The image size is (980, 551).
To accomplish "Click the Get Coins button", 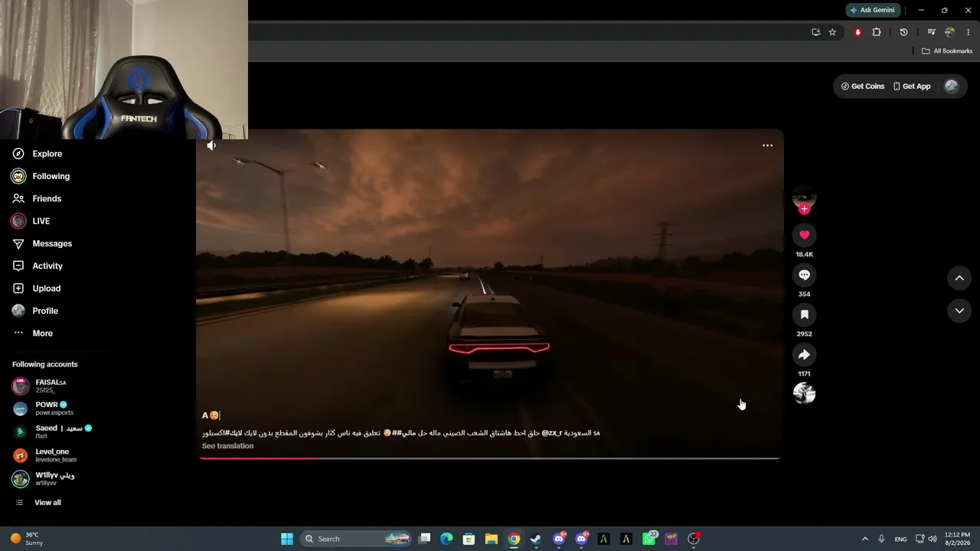I will click(x=863, y=86).
